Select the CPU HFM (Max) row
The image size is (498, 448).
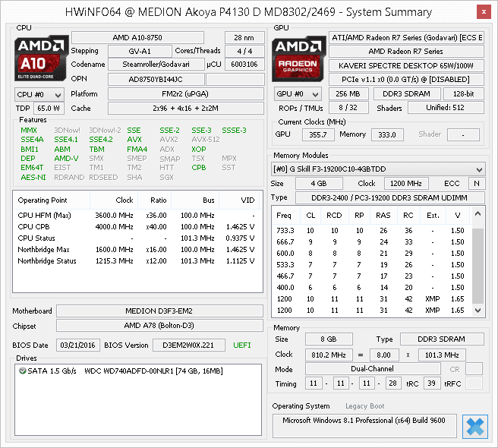pyautogui.click(x=137, y=216)
